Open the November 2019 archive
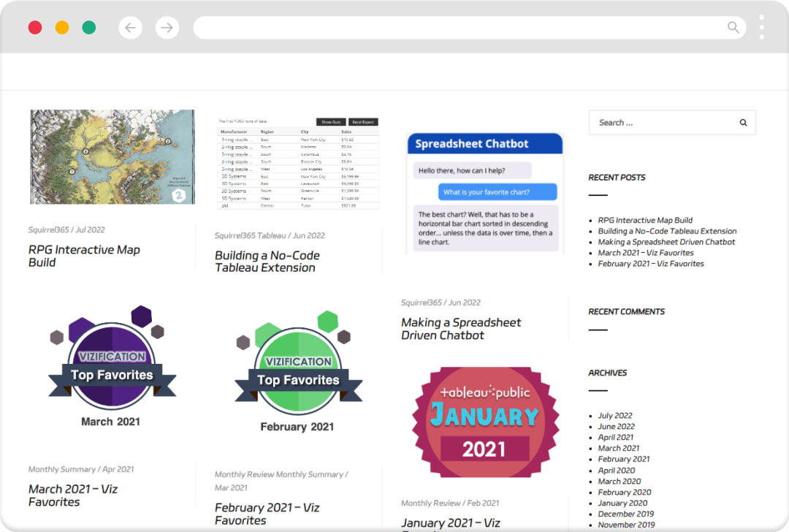Image resolution: width=789 pixels, height=532 pixels. tap(627, 525)
